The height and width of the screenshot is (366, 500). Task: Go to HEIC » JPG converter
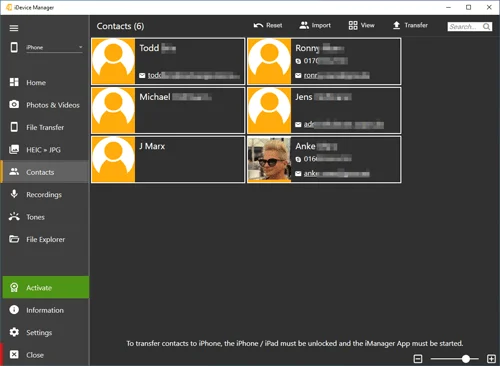[x=45, y=149]
